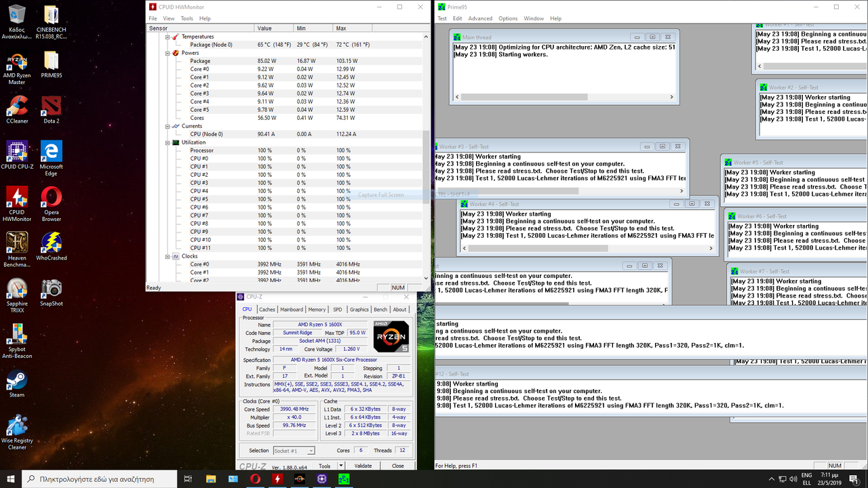Launch Opera Browser desktop icon
The height and width of the screenshot is (488, 868).
point(52,204)
